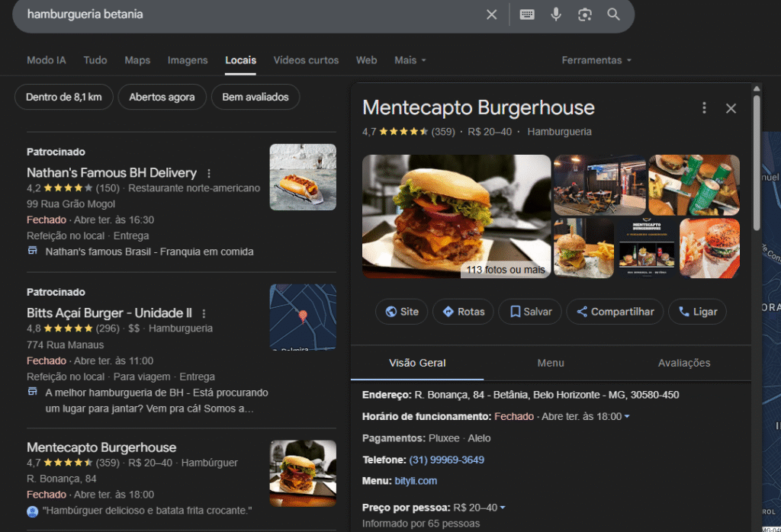Clear the search box text
The width and height of the screenshot is (781, 532).
(x=492, y=14)
